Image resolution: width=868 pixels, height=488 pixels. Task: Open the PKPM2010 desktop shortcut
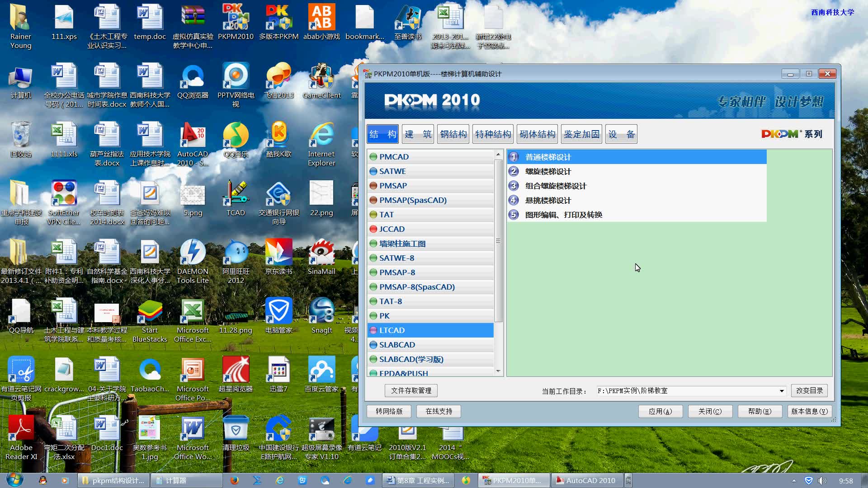(236, 19)
